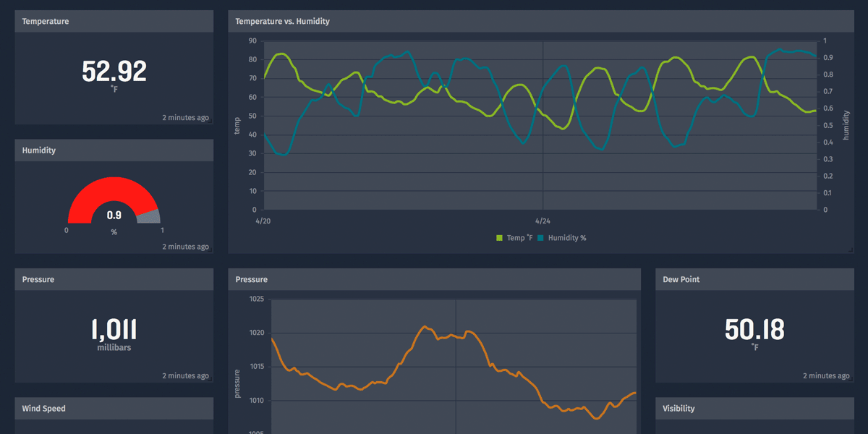Click the millibars unit label
This screenshot has width=868, height=434.
click(114, 348)
